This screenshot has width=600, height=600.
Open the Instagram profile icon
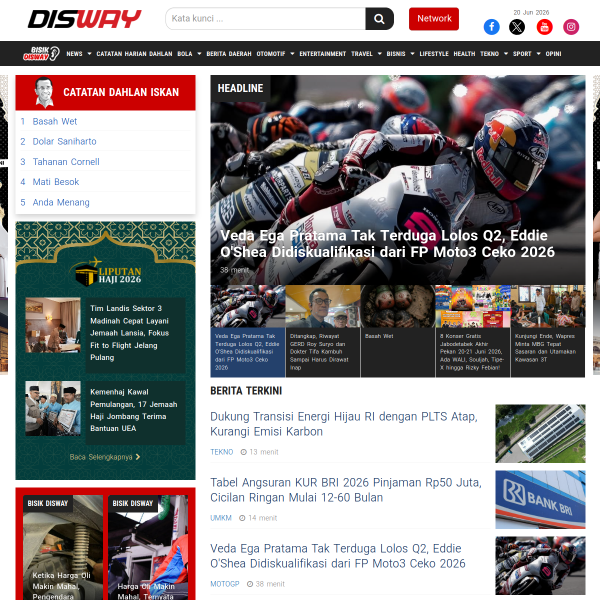571,27
